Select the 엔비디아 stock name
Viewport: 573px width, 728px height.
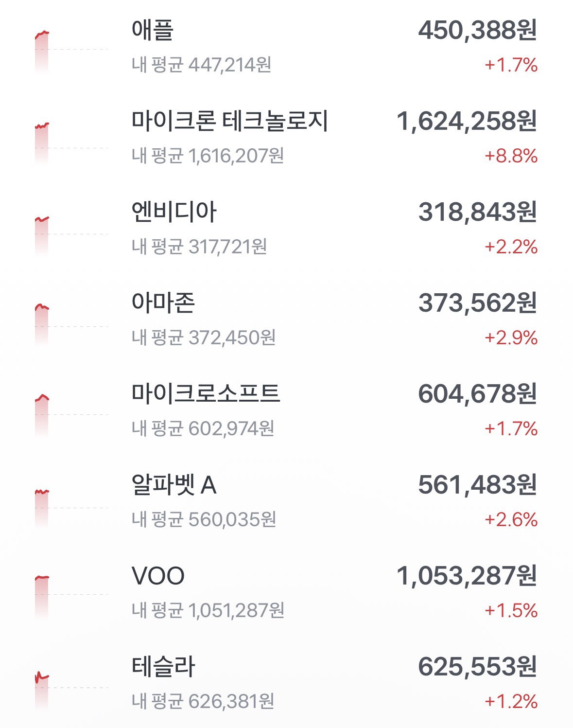click(x=174, y=212)
